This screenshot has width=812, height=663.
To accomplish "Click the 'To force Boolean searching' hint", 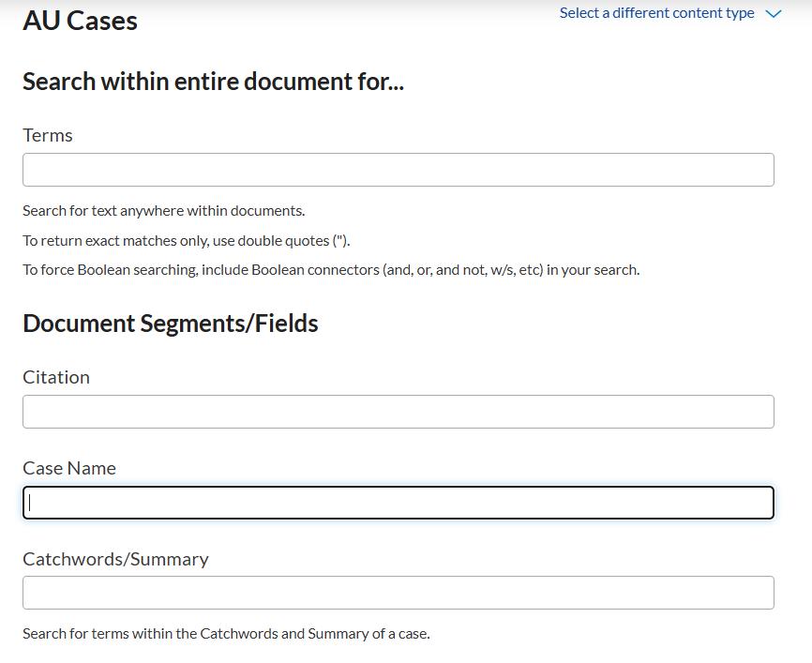I will coord(331,270).
